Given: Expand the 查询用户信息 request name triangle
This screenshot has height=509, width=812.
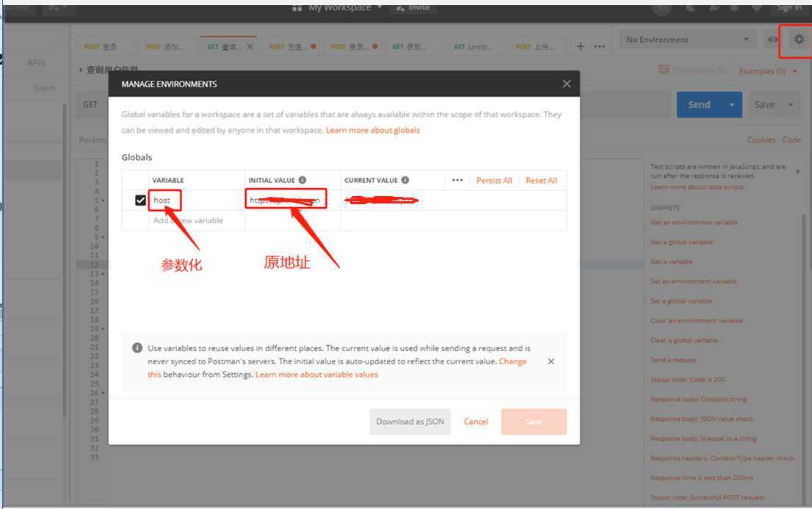Looking at the screenshot, I should coord(81,70).
